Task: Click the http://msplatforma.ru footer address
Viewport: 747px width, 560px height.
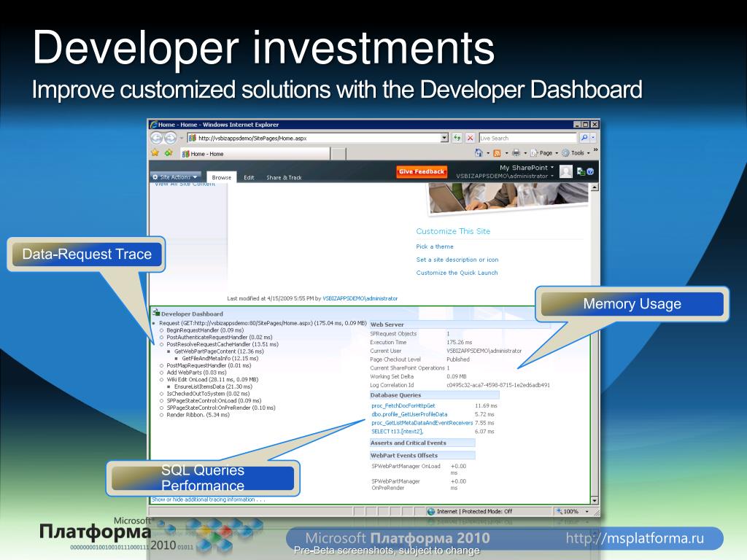Action: tap(635, 538)
